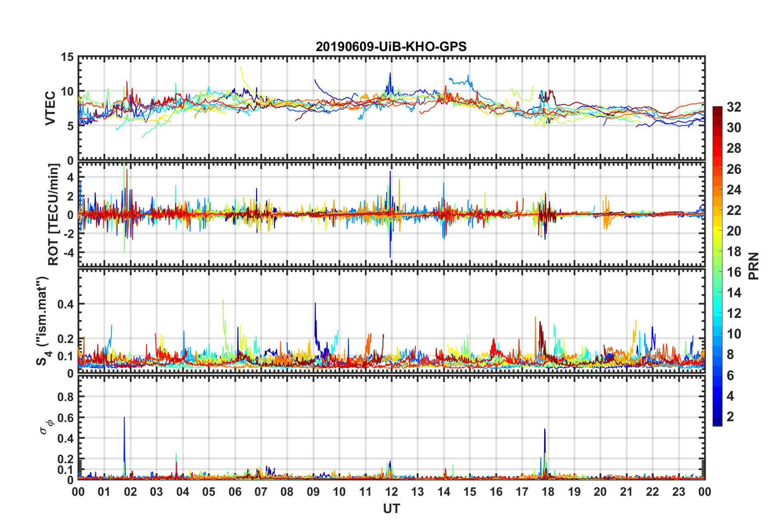Click the "01" hour tick label
Image resolution: width=783 pixels, height=532 pixels.
pos(104,492)
